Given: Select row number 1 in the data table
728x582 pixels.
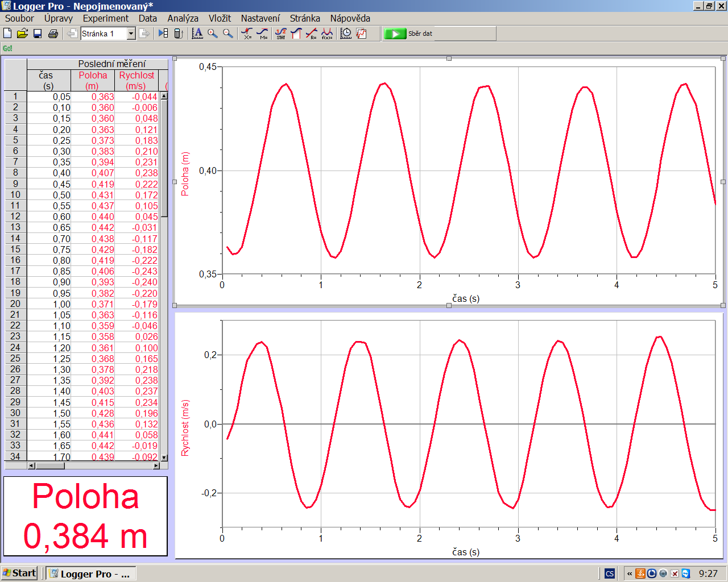Looking at the screenshot, I should click(15, 97).
